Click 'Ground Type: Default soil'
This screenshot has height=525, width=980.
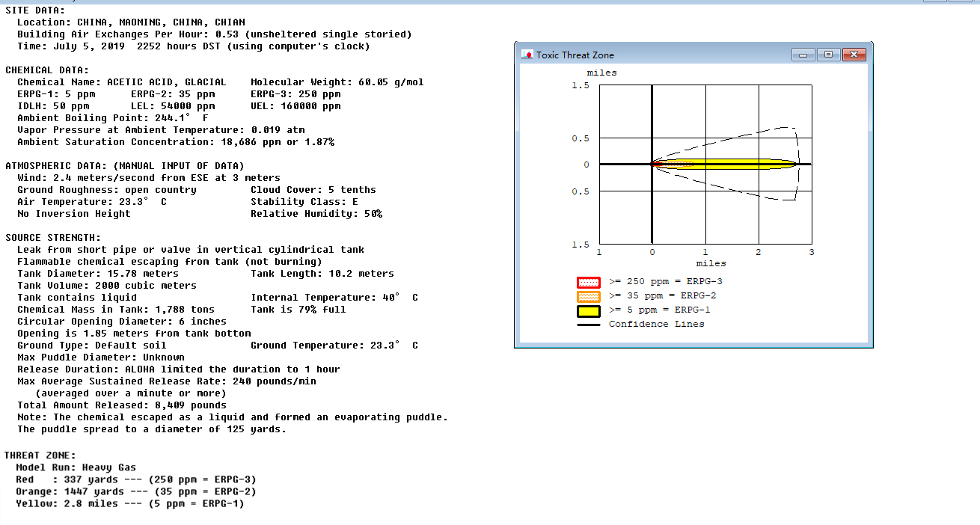92,346
